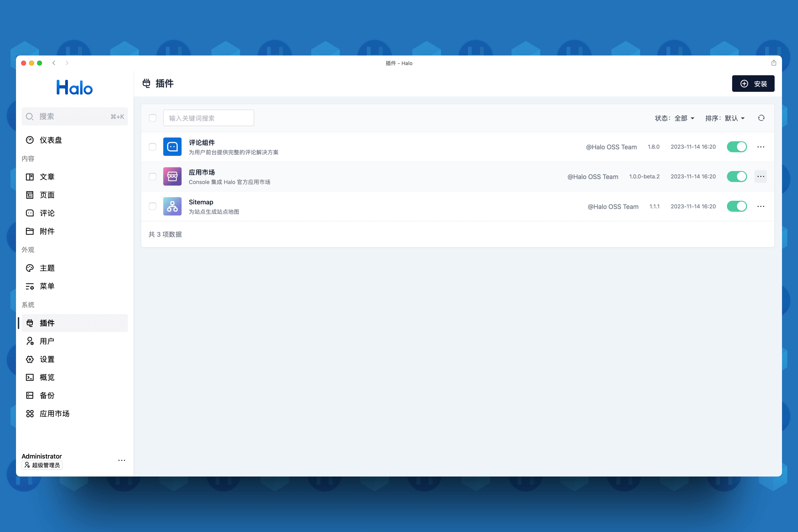Click the 共 3 项数据 count text

165,234
